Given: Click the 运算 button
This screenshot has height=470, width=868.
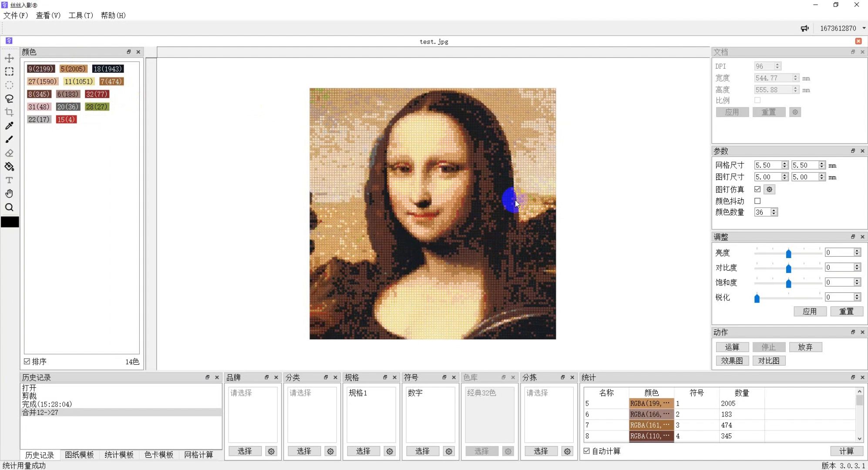Looking at the screenshot, I should 732,347.
